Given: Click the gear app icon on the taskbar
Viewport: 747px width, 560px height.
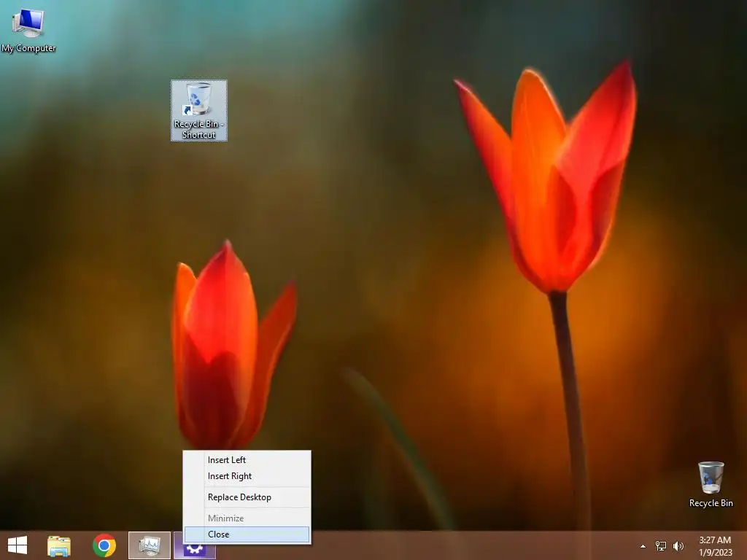Looking at the screenshot, I should 194,551.
